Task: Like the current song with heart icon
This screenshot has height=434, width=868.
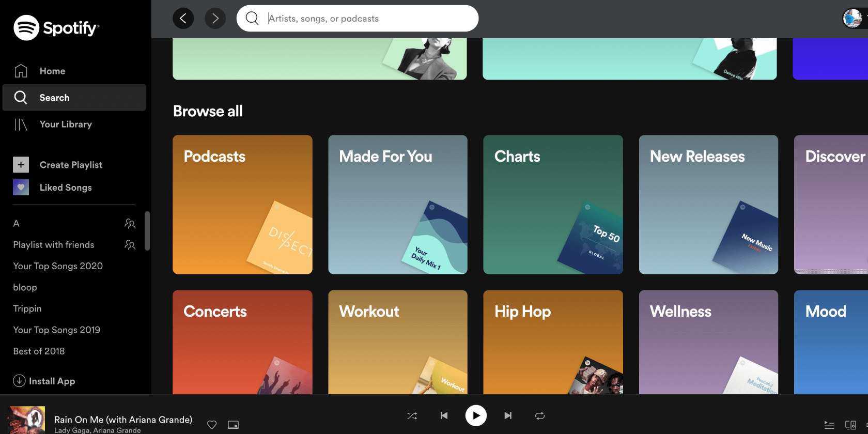Action: (212, 425)
